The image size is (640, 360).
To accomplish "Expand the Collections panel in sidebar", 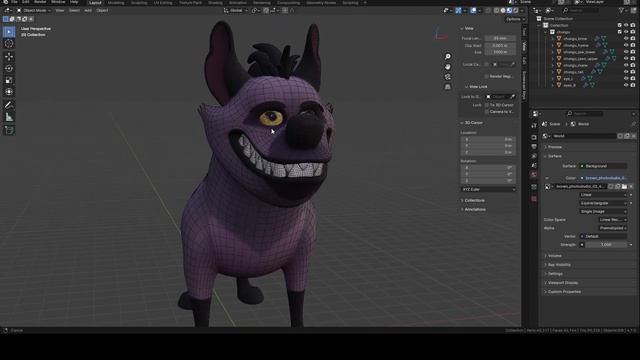I will tap(474, 200).
